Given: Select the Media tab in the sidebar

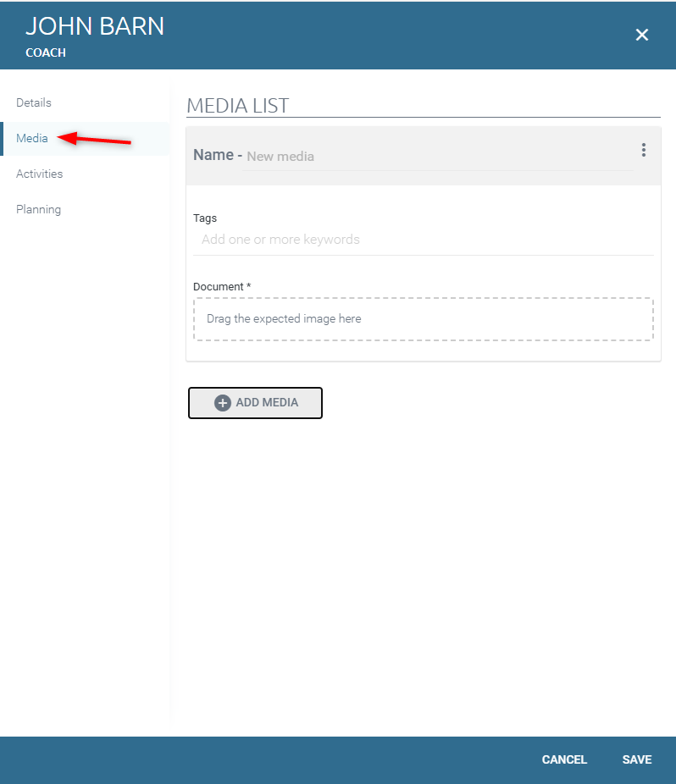Looking at the screenshot, I should 32,138.
